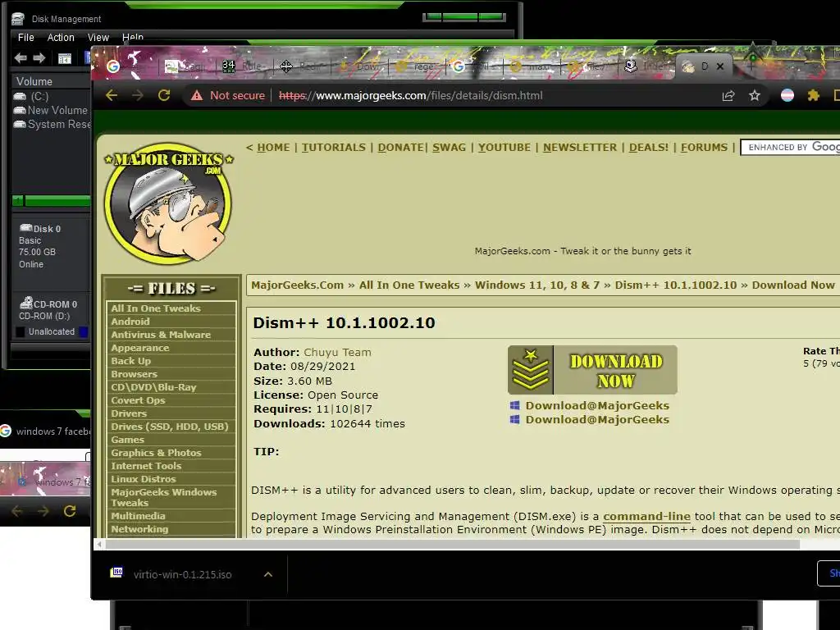Click the MajorGeeks.Com breadcrumb link
This screenshot has width=840, height=630.
297,285
